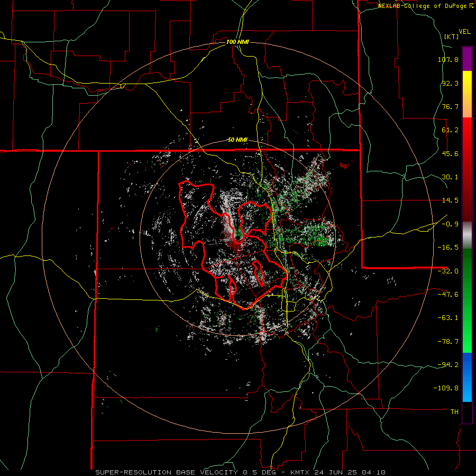Select the 61.2 scale value

point(450,130)
